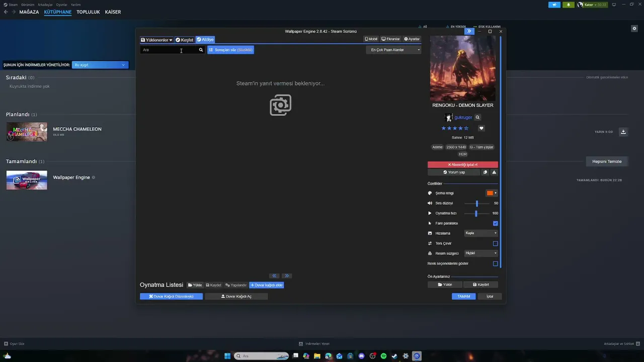This screenshot has width=644, height=362.
Task: Open Ekranlar display options
Action: coord(390,39)
